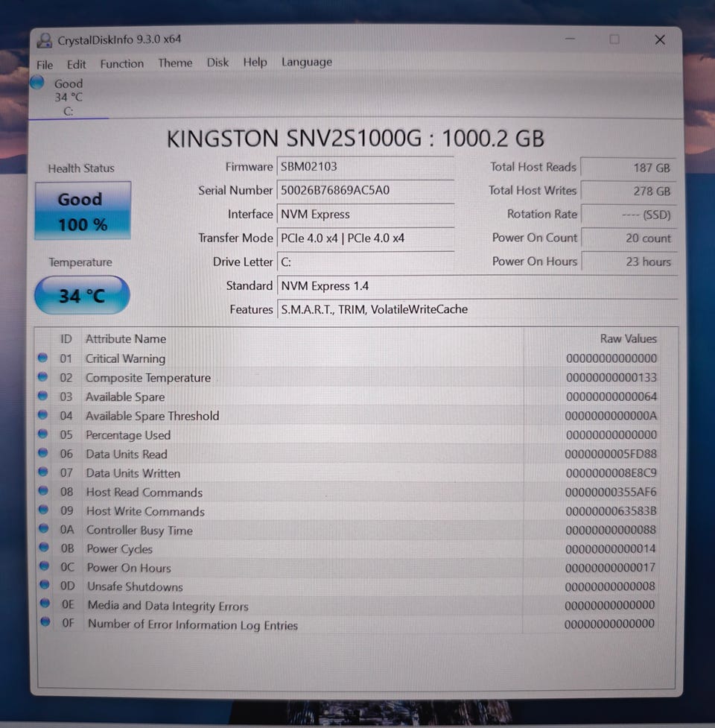Select the Critical Warning attribute name
Viewport: 715px width, 728px height.
coord(125,358)
